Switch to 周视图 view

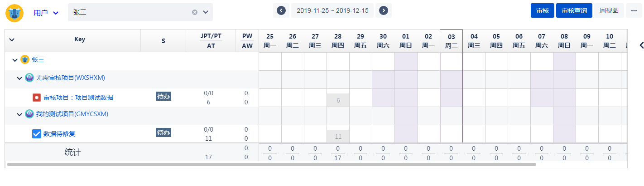pyautogui.click(x=609, y=10)
